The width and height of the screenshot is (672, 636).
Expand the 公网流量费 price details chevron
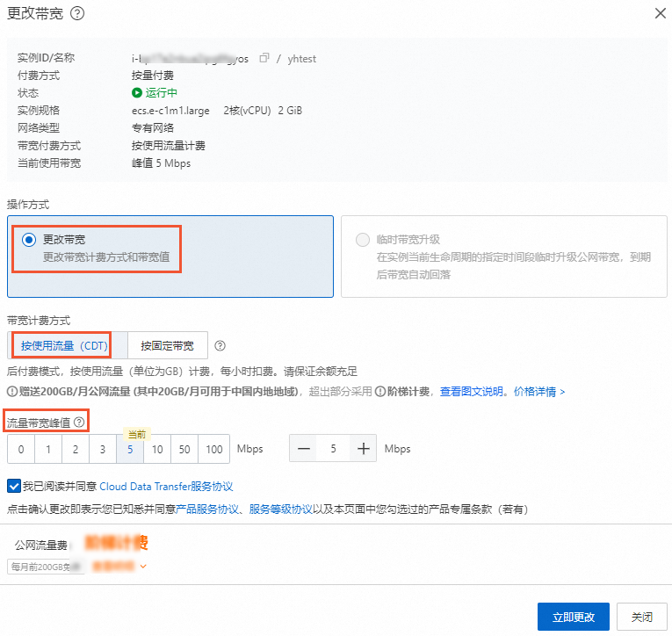click(x=142, y=567)
